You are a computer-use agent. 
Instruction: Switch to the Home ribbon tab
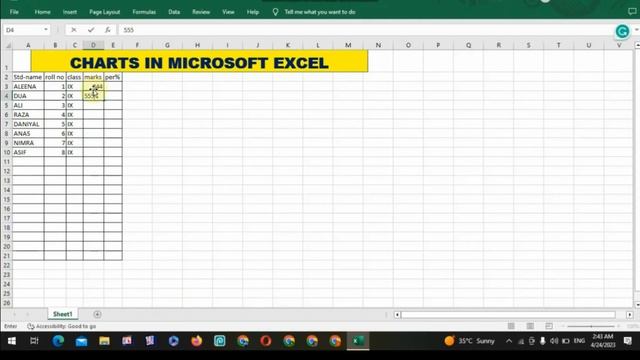point(42,12)
